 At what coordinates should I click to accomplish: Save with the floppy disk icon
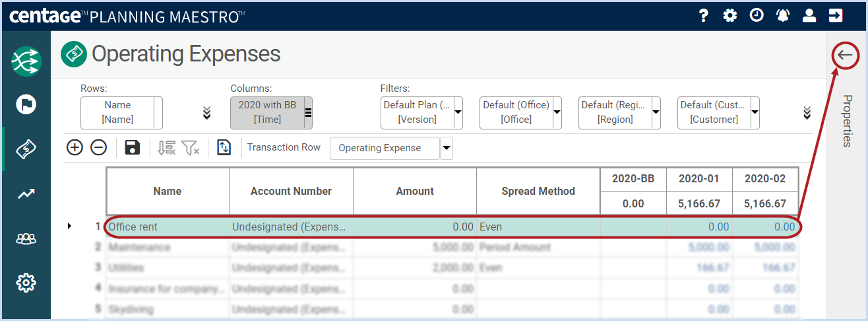click(132, 147)
